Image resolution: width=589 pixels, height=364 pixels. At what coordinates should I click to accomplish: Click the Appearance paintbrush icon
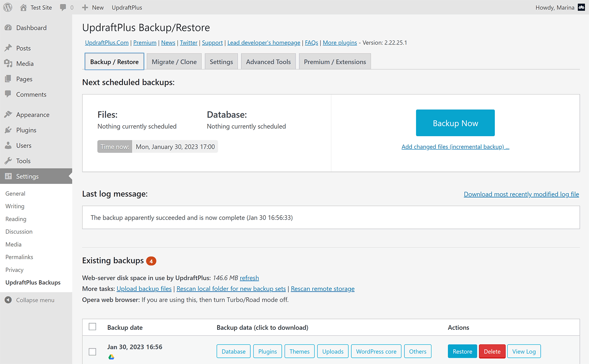8,114
